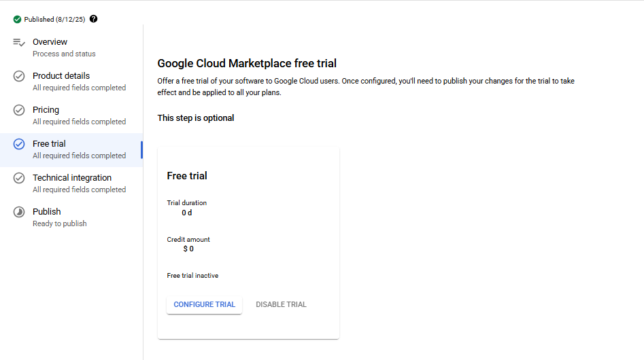
Task: Click 'All required fields completed' under Pricing
Action: pos(80,122)
